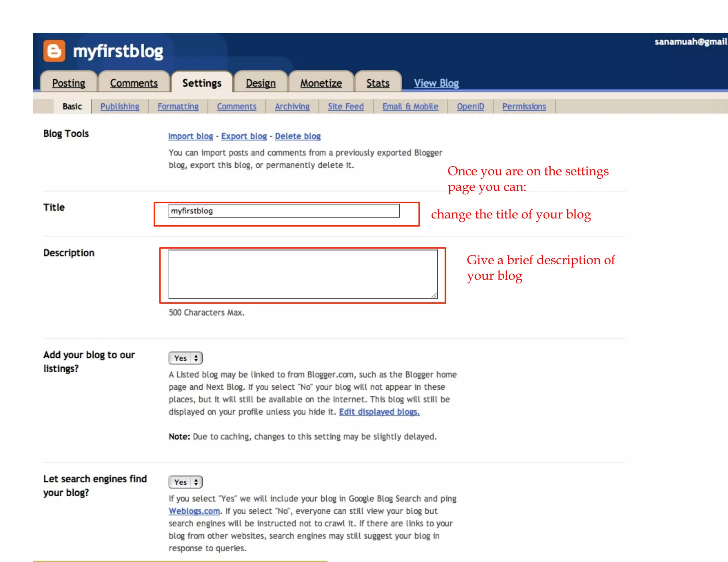
Task: Open Site Feed settings
Action: coord(346,107)
